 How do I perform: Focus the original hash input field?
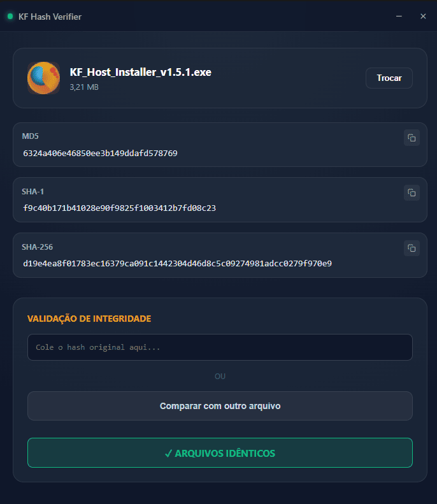(220, 347)
